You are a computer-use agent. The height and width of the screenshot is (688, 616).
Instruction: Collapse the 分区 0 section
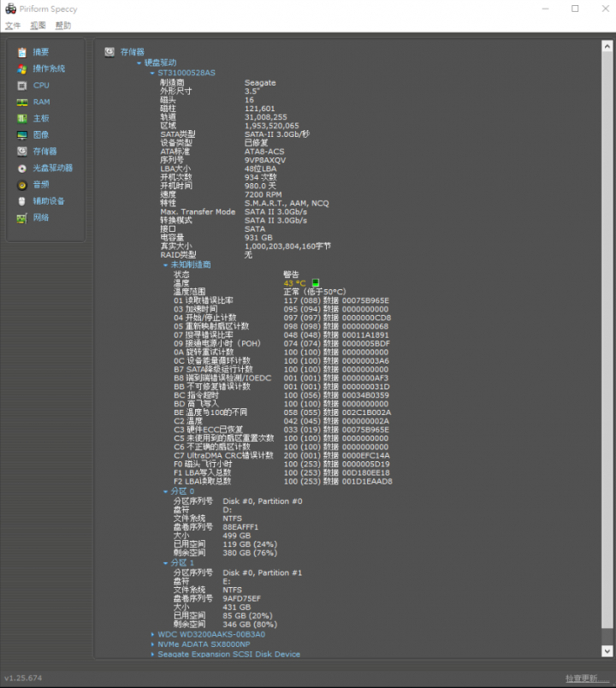pyautogui.click(x=165, y=491)
